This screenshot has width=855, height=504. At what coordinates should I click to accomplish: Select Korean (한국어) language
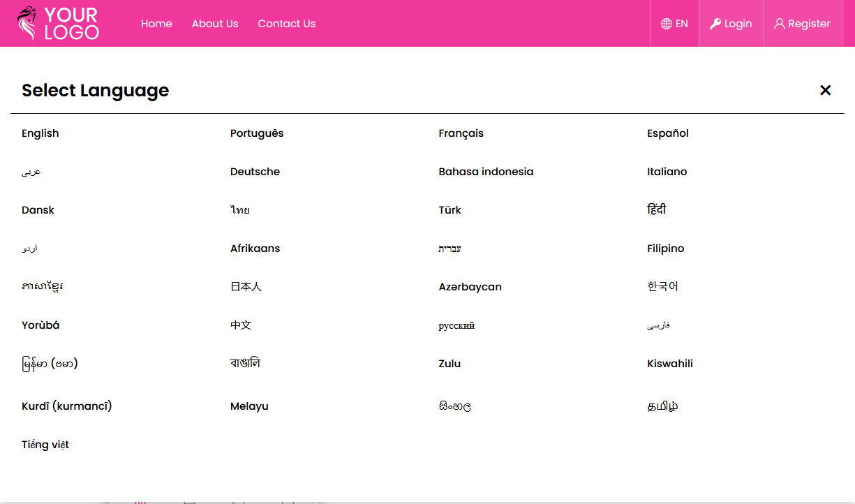pos(663,286)
